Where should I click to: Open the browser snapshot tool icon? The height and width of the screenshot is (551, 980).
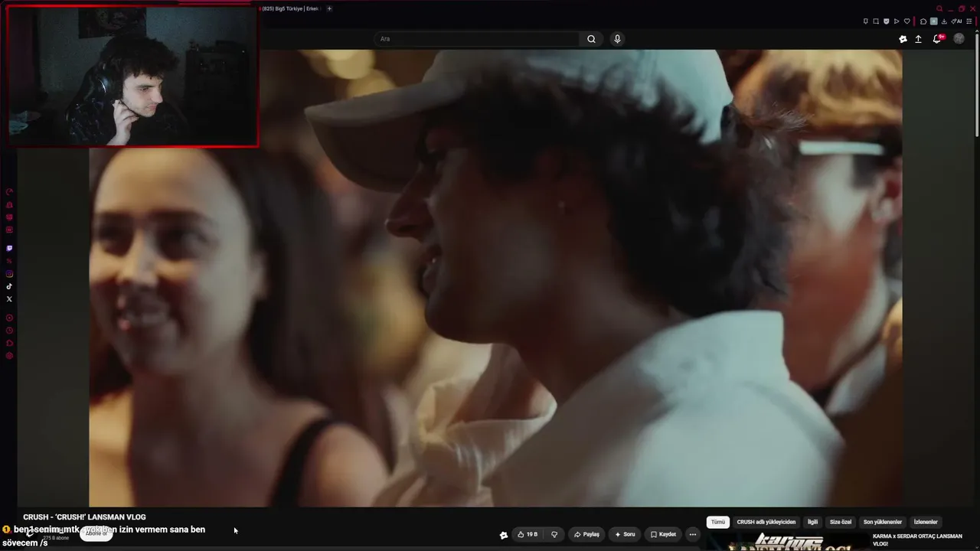tap(876, 21)
